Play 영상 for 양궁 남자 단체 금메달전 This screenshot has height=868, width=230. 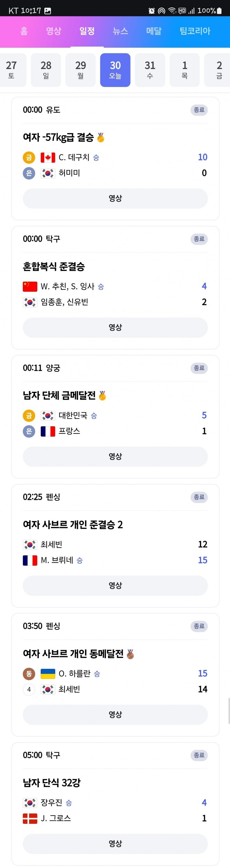pos(115,457)
